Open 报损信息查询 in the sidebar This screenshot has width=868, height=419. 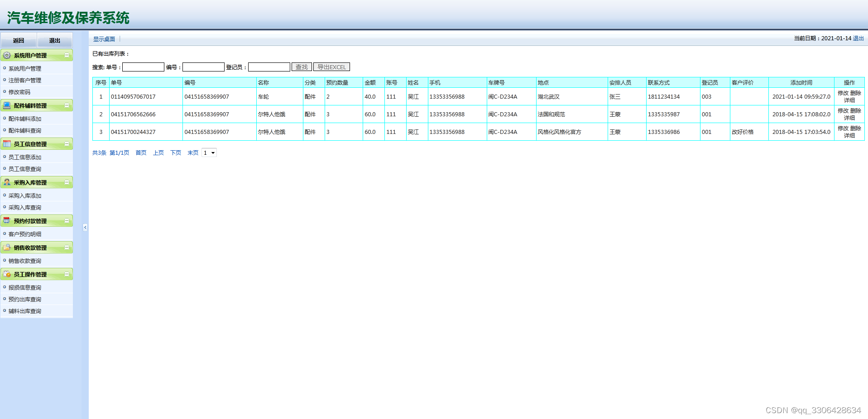25,288
